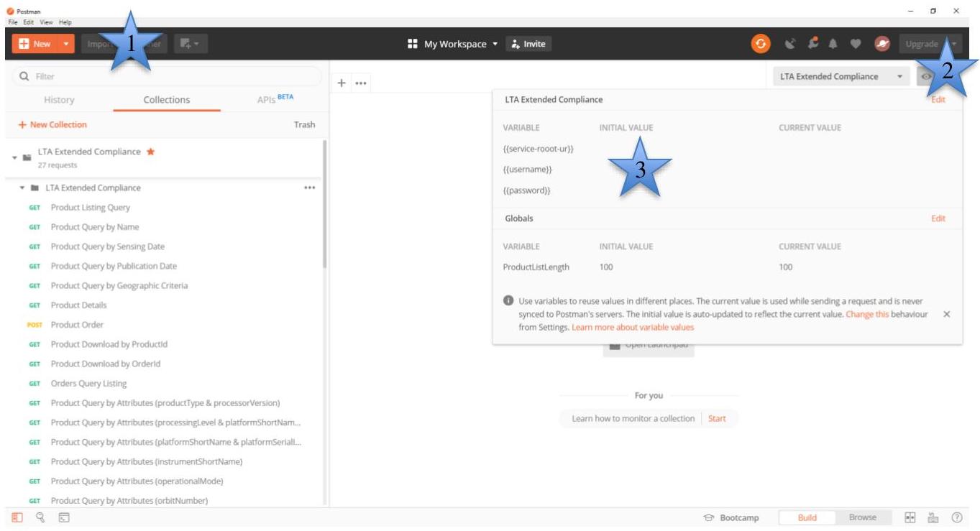Click Edit for Globals variables
The width and height of the screenshot is (980, 531).
[x=938, y=218]
